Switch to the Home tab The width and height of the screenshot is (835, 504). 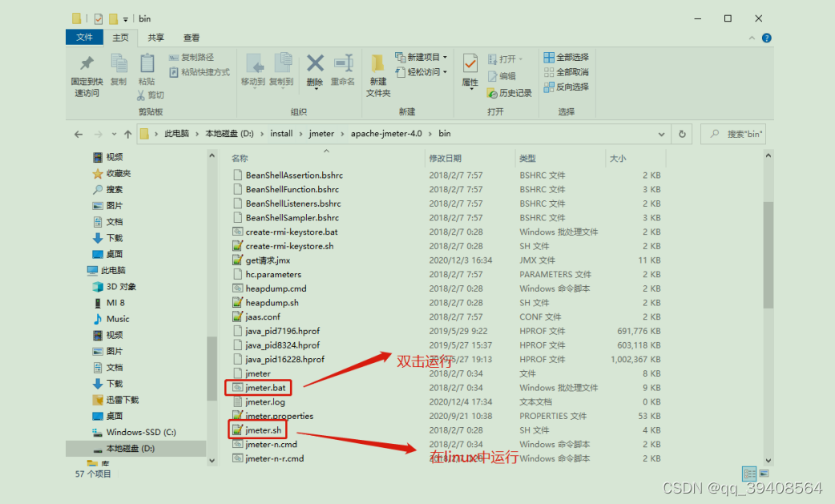click(120, 37)
